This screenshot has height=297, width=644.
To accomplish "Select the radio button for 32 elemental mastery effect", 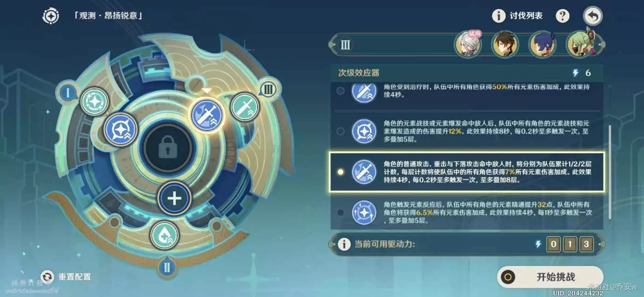I will (x=340, y=212).
